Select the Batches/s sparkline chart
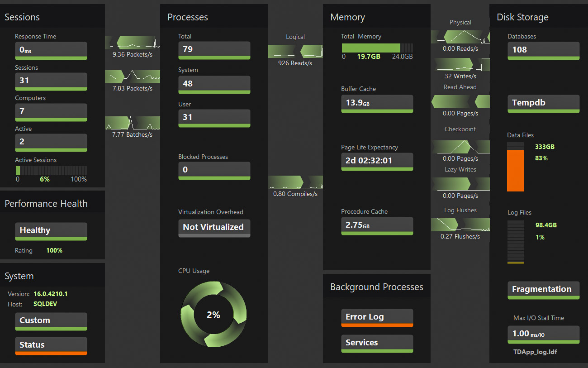The height and width of the screenshot is (368, 588). tap(132, 123)
